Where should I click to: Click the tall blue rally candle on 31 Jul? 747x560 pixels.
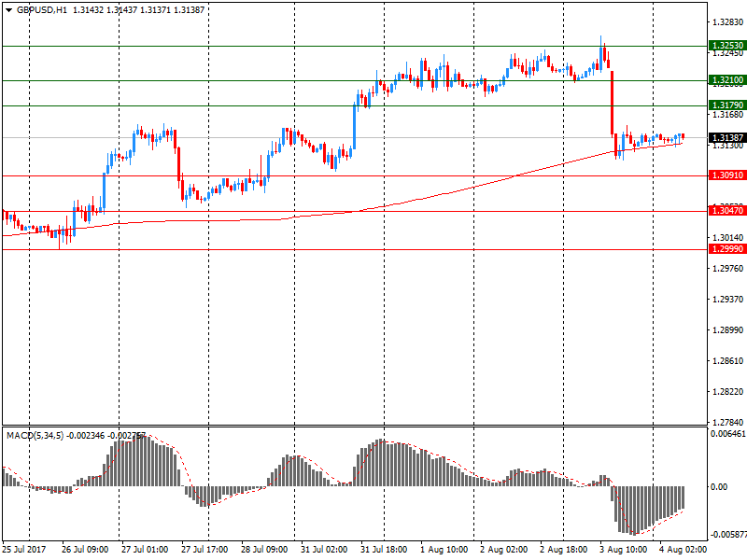(355, 125)
